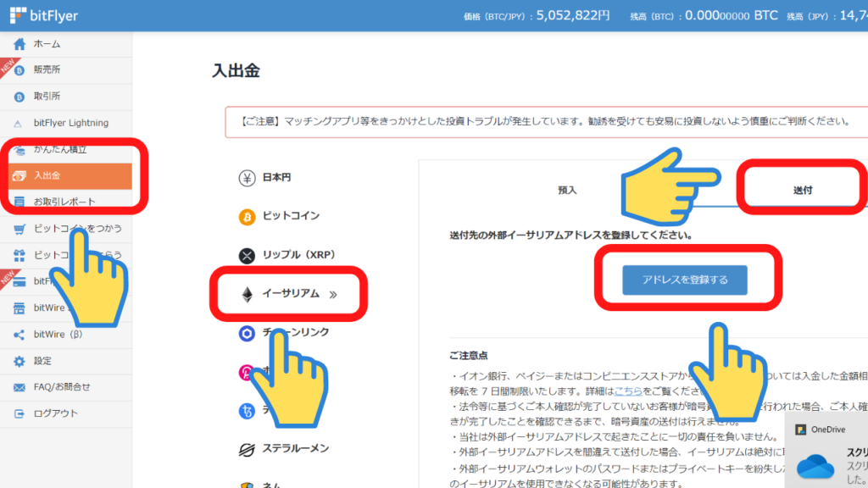This screenshot has width=868, height=488.
Task: Switch to the 送付 send tab
Action: [x=802, y=190]
